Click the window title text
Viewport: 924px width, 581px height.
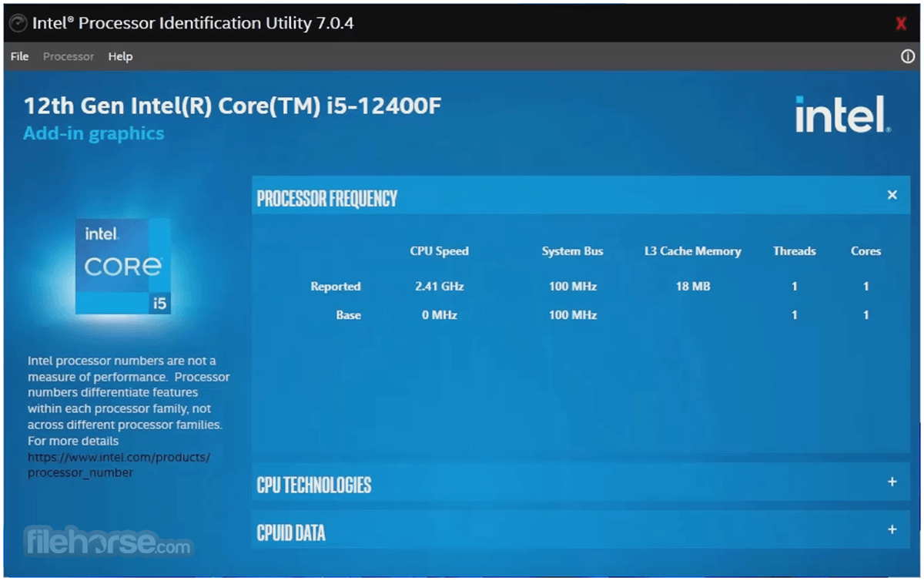pos(192,23)
